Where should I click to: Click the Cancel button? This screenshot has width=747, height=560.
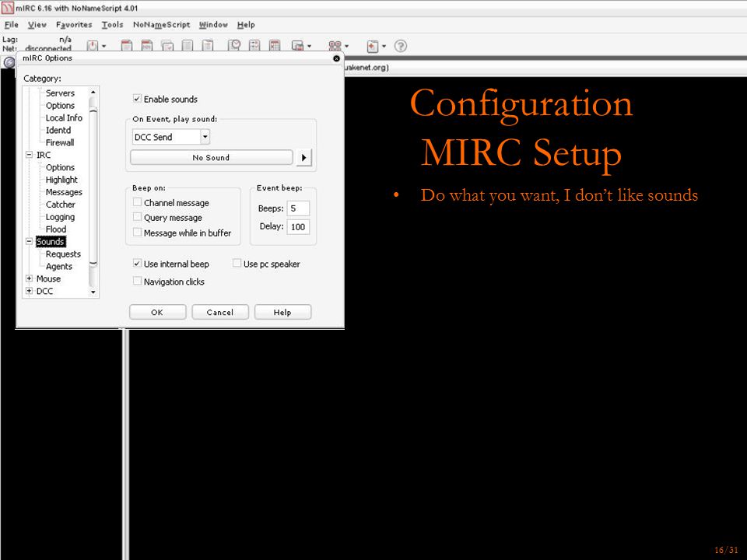point(220,313)
